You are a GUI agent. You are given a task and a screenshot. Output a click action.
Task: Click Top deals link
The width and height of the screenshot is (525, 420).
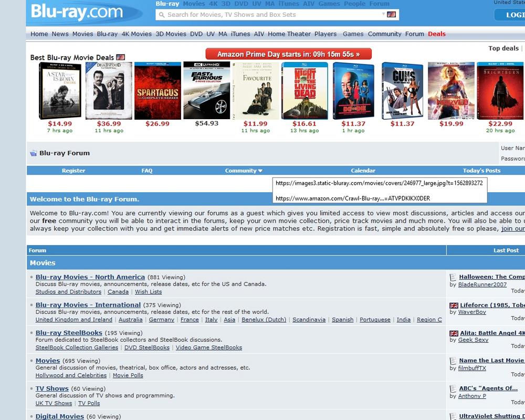pos(503,48)
